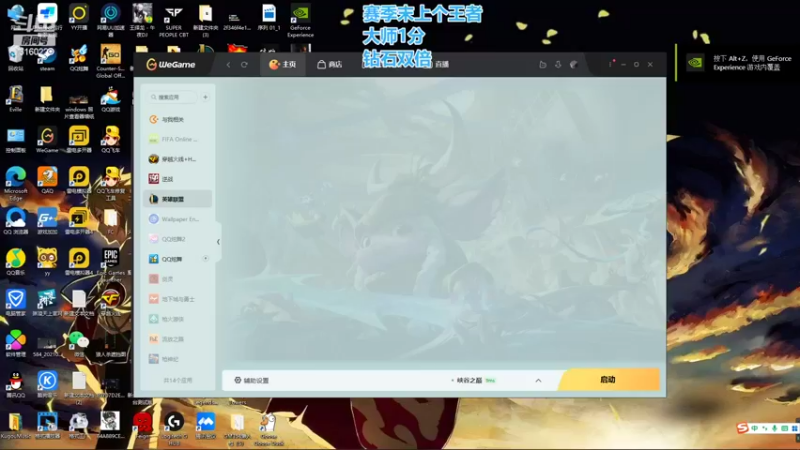Viewport: 800px width, 450px height.
Task: Open the 控制面板 control panel icon
Action: [15, 140]
